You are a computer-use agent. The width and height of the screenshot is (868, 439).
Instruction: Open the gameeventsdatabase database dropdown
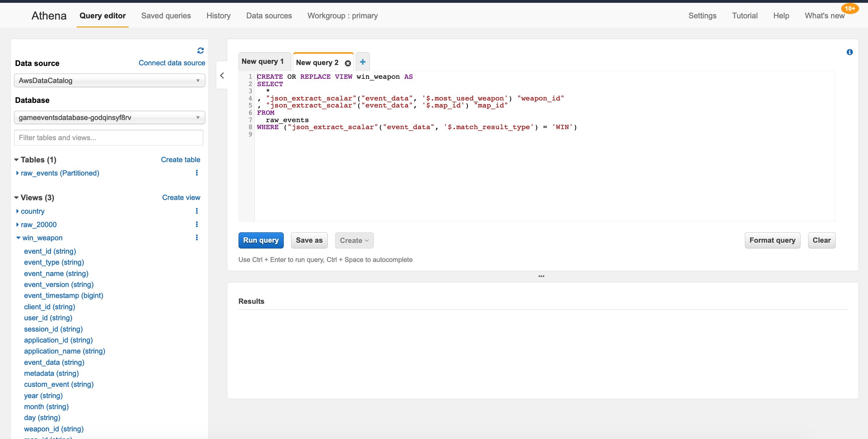110,118
